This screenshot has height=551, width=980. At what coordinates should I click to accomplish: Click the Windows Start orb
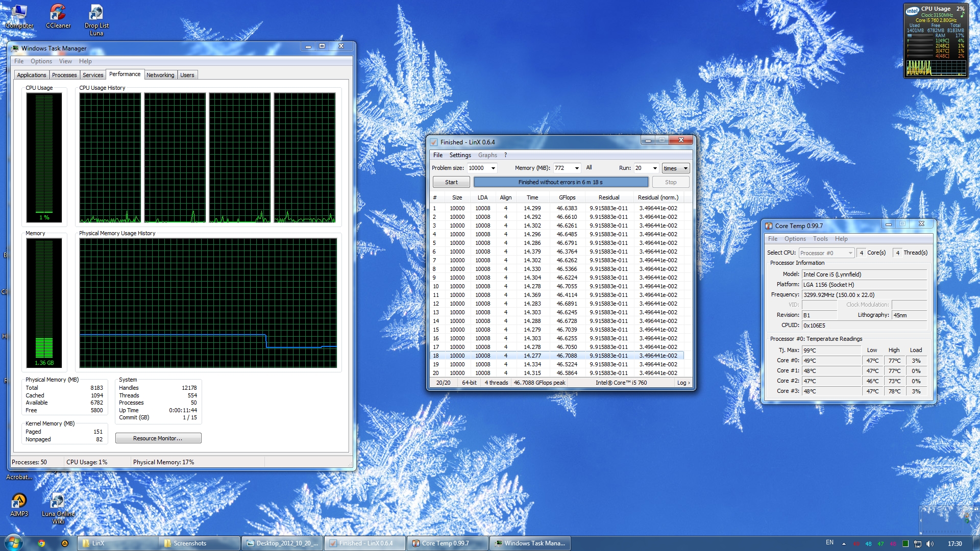(14, 543)
